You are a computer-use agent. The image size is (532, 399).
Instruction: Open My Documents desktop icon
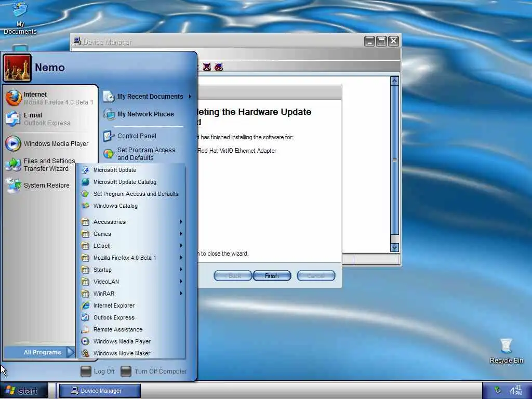click(x=20, y=18)
